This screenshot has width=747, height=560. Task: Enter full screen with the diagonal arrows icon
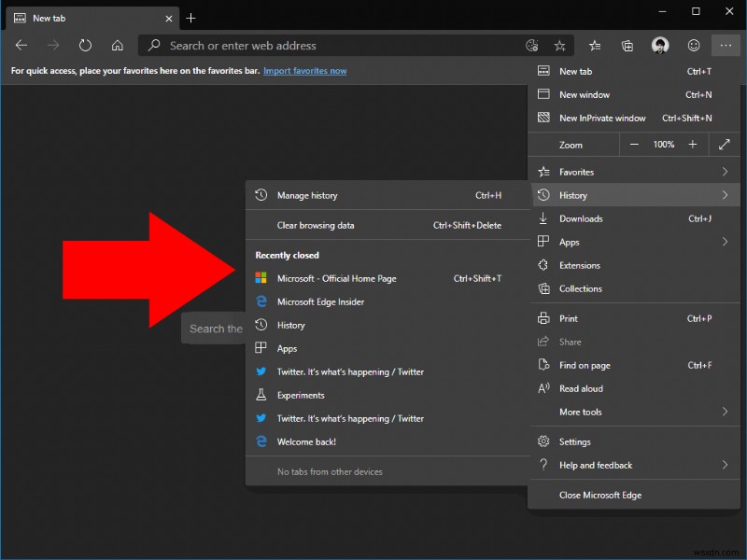724,144
